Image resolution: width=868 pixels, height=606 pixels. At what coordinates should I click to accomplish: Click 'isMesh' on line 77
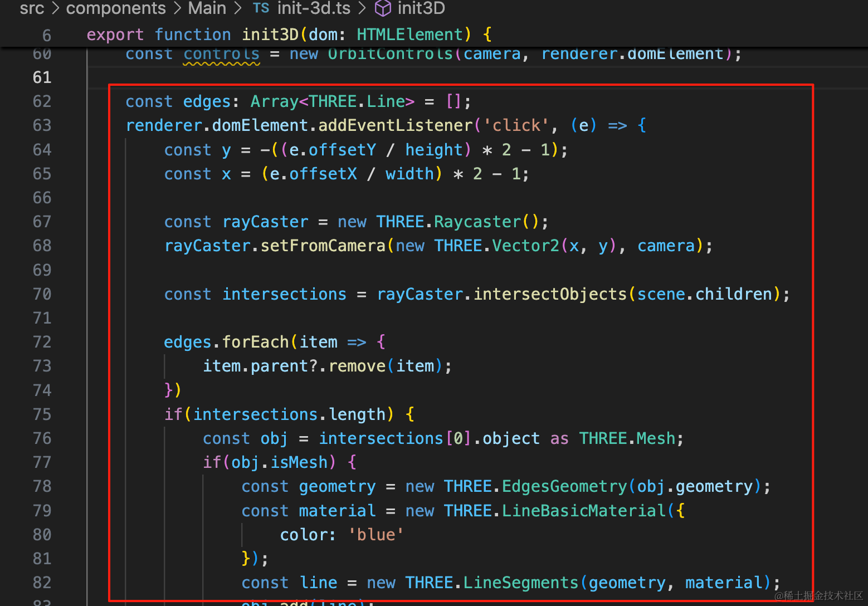(299, 462)
